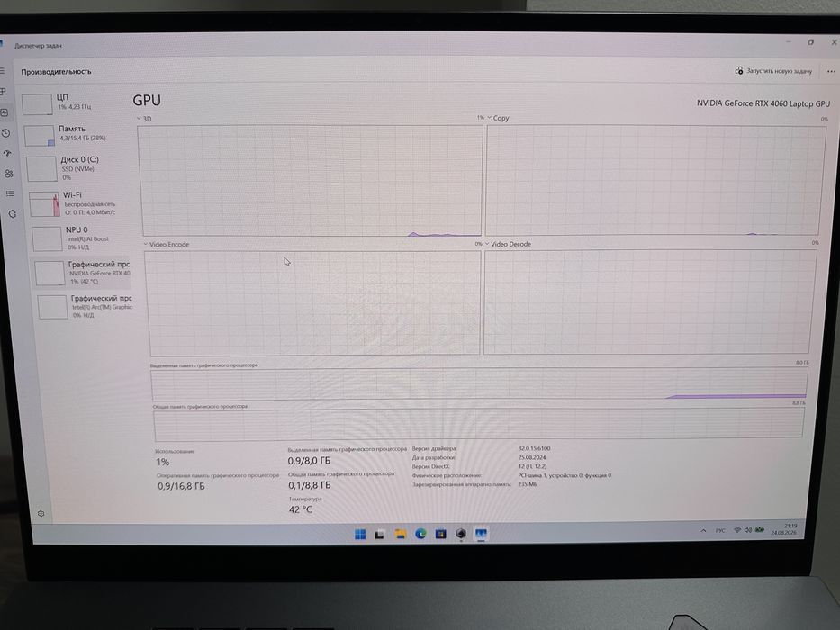Viewport: 840px width, 630px height.
Task: Click the Video Decode graph area
Action: tap(649, 301)
